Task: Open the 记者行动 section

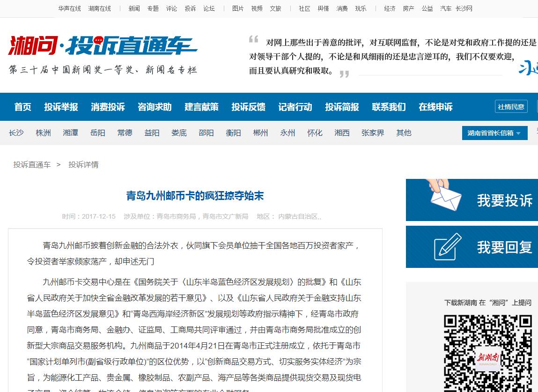Action: coord(295,107)
